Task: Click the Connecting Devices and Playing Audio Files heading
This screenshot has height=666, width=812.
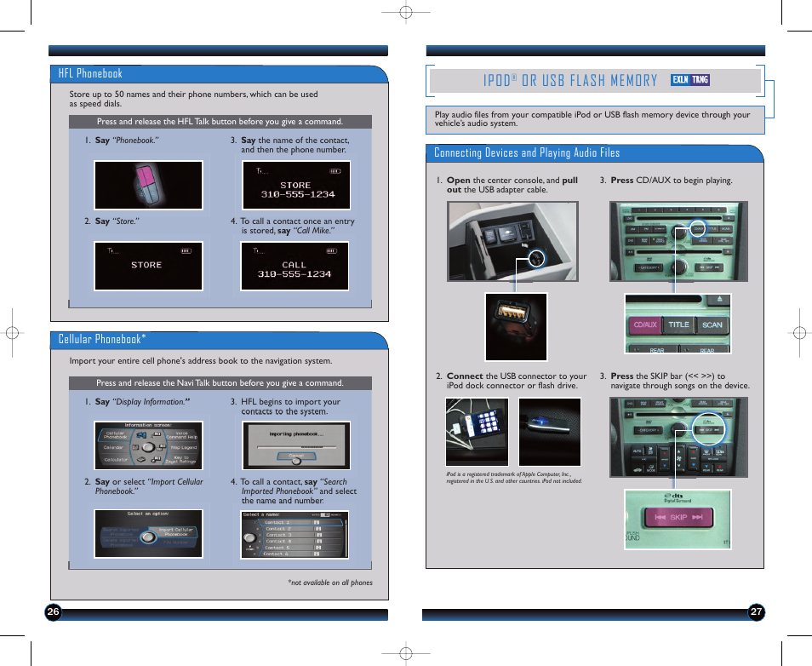Action: pyautogui.click(x=527, y=153)
